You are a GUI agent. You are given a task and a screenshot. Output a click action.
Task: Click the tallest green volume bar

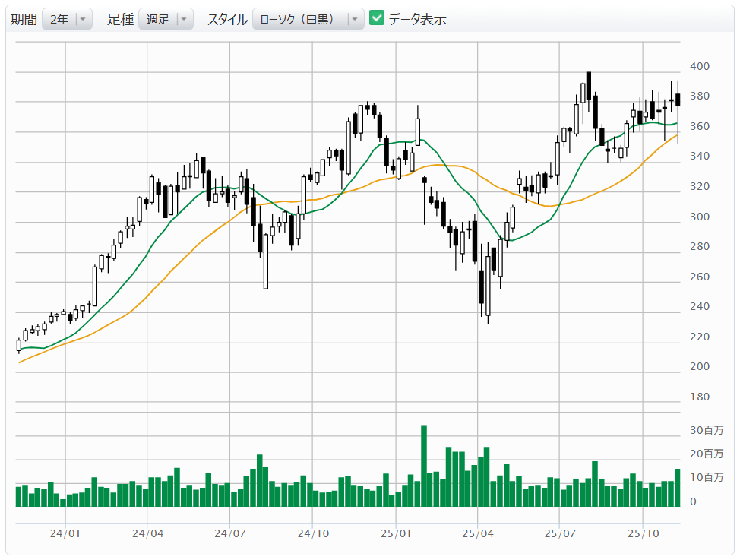click(x=424, y=466)
